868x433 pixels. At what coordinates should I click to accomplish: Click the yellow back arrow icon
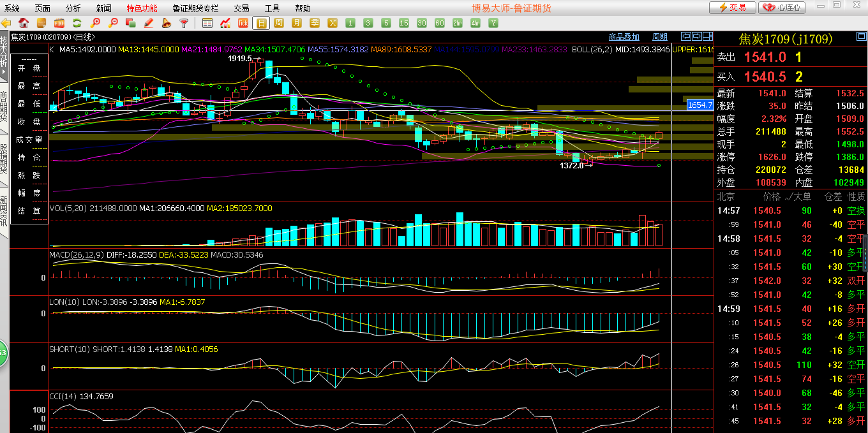[x=6, y=23]
